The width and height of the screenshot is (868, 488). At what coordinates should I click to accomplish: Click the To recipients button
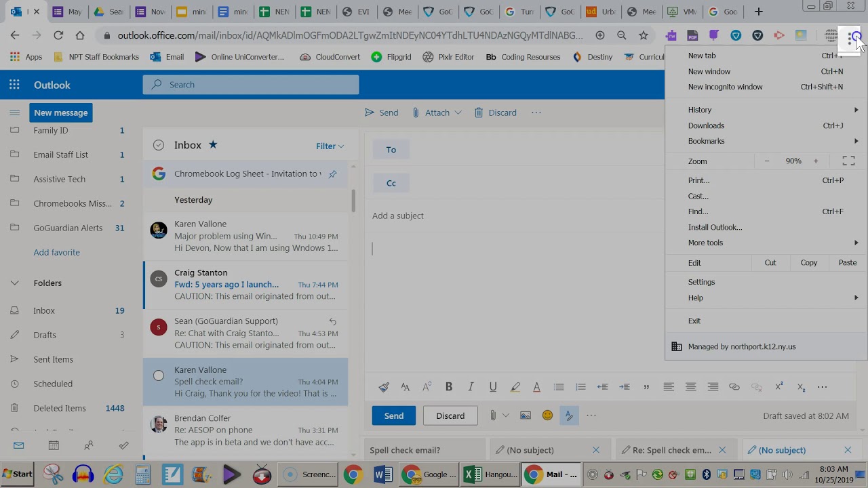coord(391,150)
